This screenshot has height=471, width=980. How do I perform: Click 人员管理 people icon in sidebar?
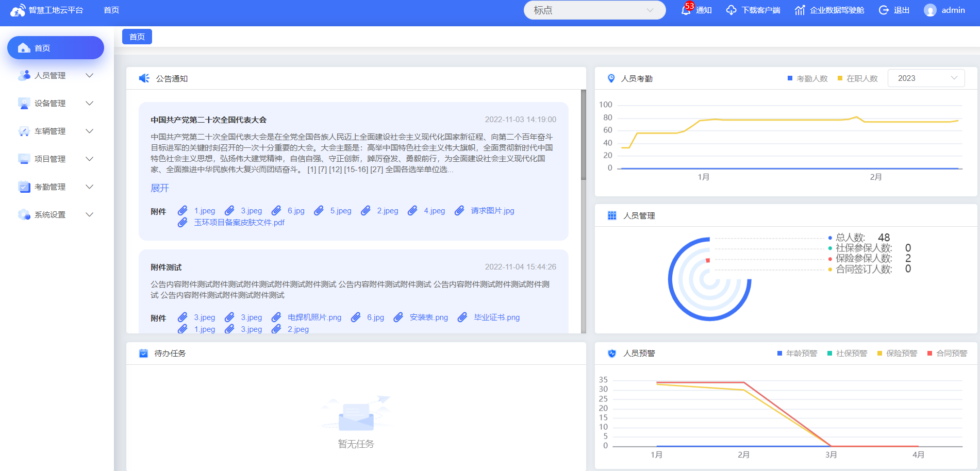click(x=24, y=75)
